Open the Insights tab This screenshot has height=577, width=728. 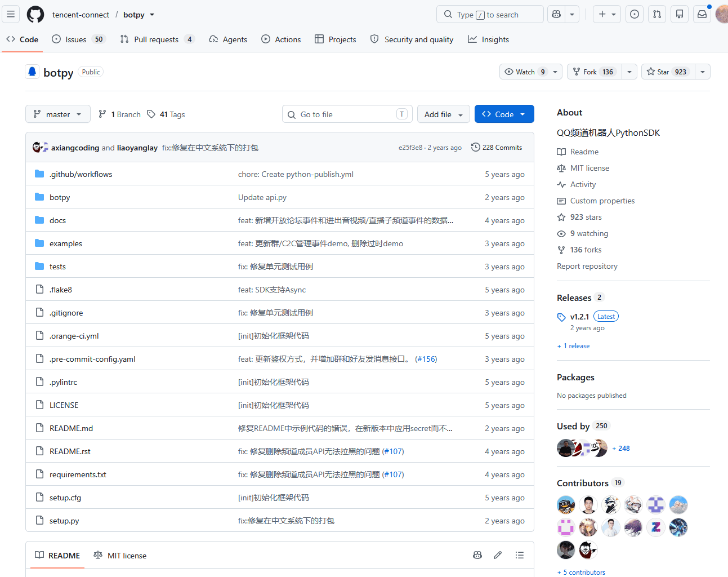(488, 39)
